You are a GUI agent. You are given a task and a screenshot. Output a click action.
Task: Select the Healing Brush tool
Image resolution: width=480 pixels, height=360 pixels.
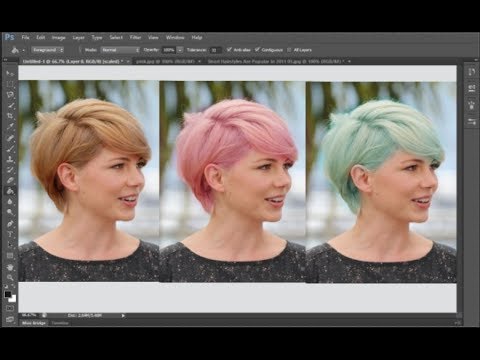[x=10, y=138]
